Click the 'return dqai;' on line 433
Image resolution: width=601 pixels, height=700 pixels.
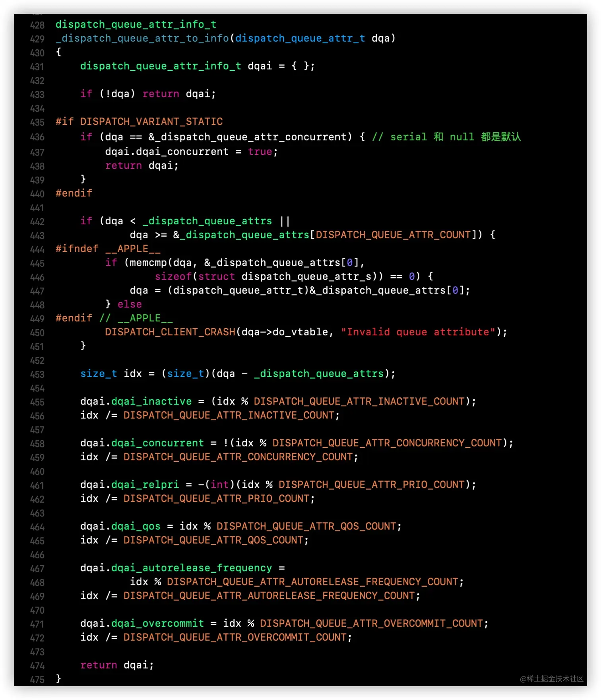pyautogui.click(x=179, y=94)
